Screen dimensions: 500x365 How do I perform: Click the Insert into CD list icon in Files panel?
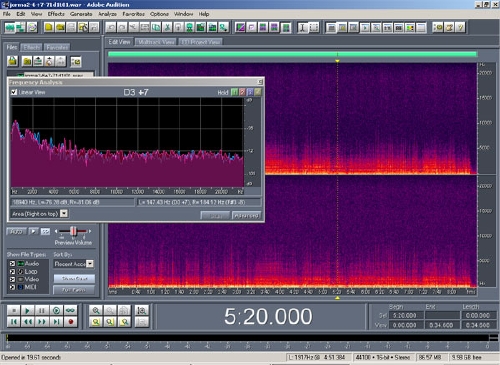(49, 61)
